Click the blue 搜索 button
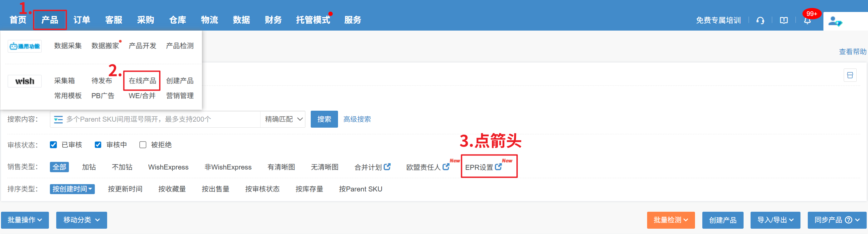This screenshot has width=868, height=234. (x=324, y=119)
